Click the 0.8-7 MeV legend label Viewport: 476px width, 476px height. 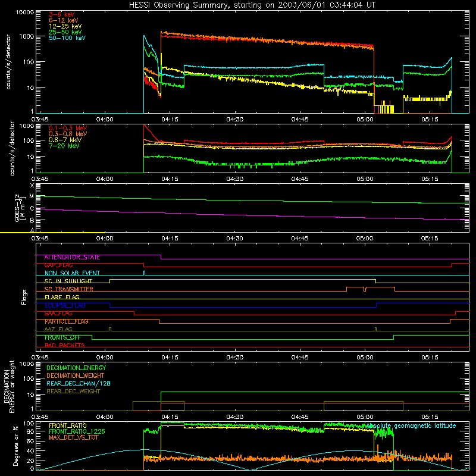click(x=65, y=140)
